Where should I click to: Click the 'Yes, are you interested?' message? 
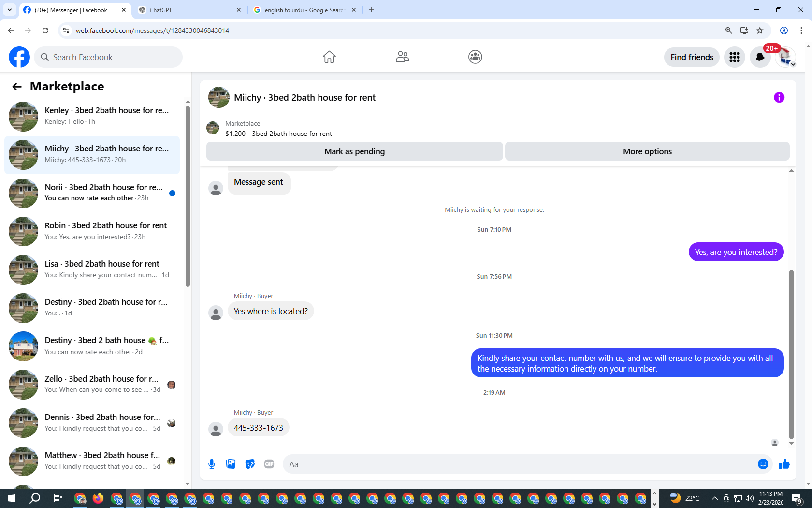[736, 252]
